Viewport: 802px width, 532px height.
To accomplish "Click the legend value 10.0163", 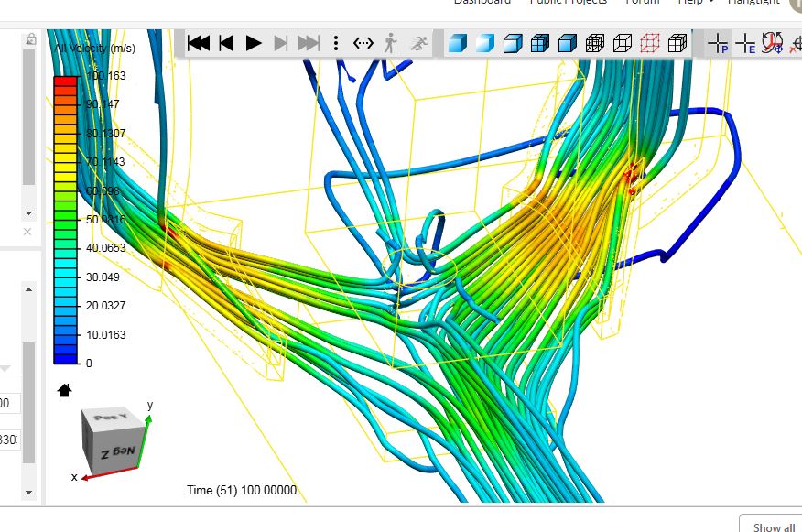I will click(x=105, y=335).
